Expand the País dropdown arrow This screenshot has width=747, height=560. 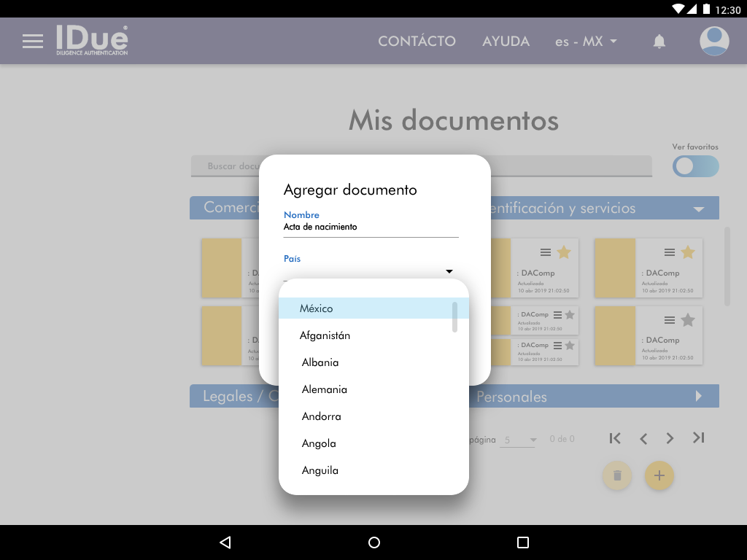point(449,272)
